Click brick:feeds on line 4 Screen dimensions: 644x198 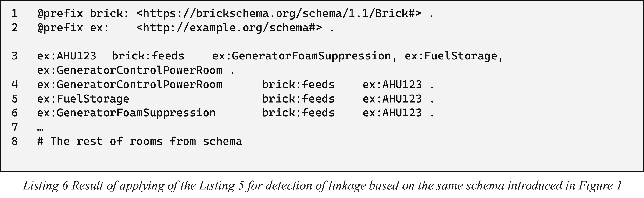(x=299, y=85)
